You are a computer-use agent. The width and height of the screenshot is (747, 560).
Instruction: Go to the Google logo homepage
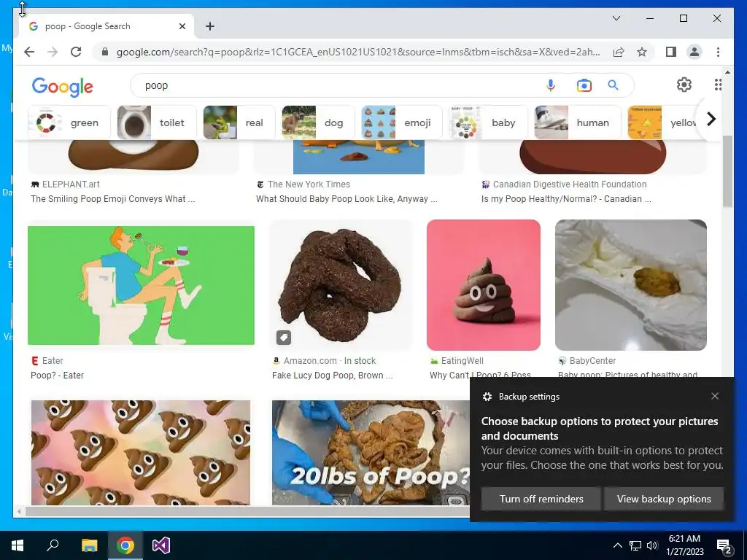63,87
